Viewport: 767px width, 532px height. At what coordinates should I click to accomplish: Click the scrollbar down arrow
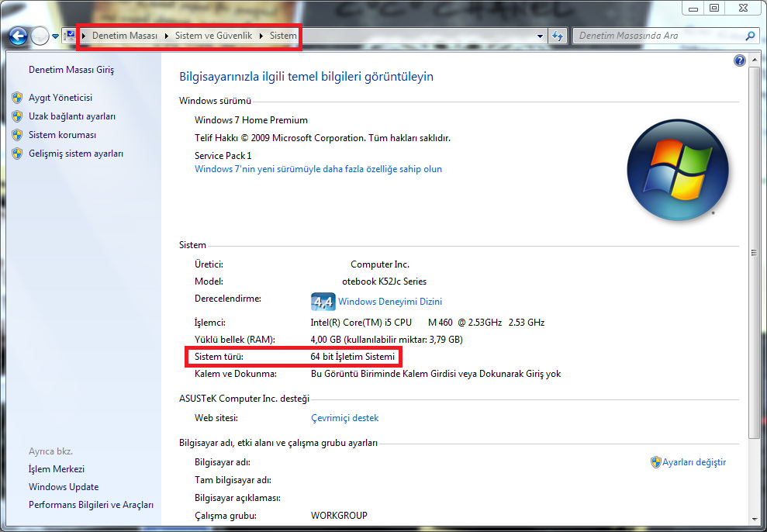click(754, 520)
